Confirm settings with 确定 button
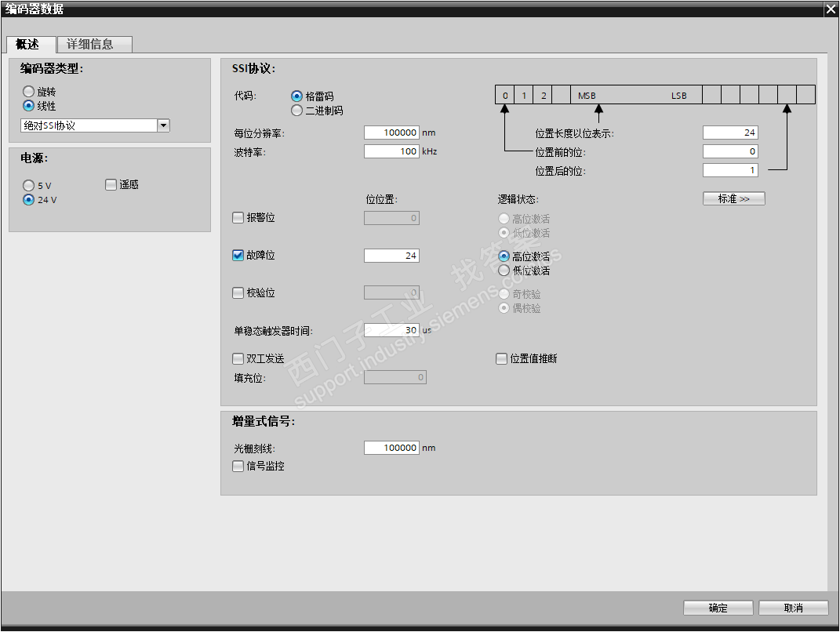Viewport: 840px width, 632px height. click(718, 608)
